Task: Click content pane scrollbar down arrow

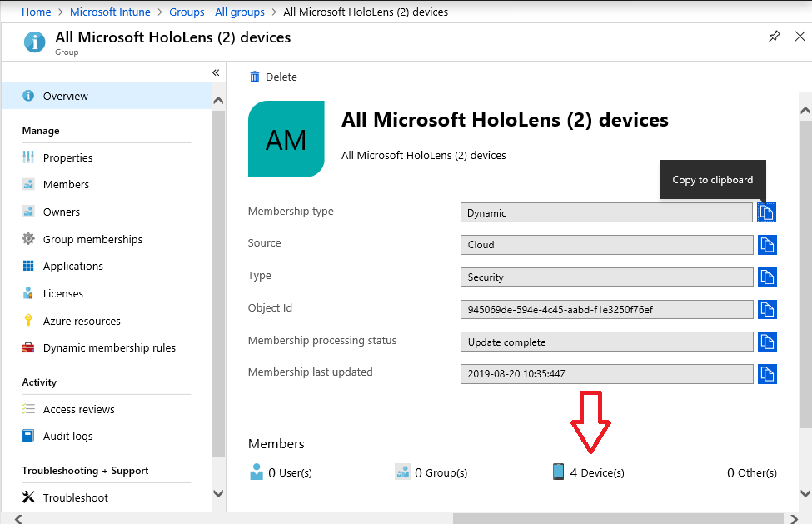Action: pyautogui.click(x=805, y=493)
